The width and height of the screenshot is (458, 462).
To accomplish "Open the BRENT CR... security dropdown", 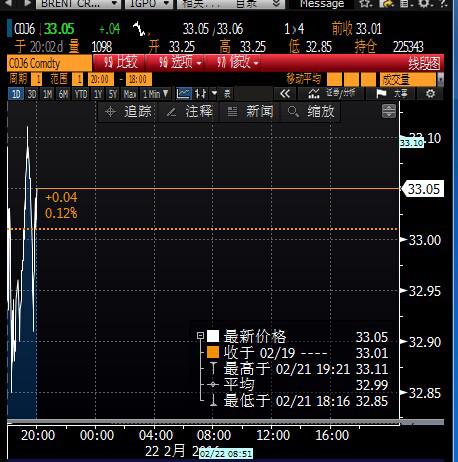I will 79,3.
